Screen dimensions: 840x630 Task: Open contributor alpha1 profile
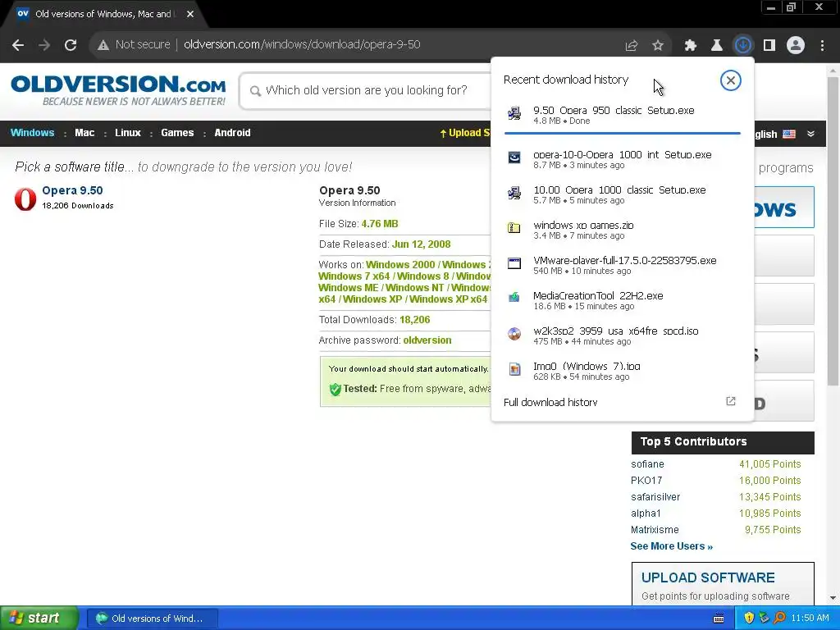click(646, 514)
